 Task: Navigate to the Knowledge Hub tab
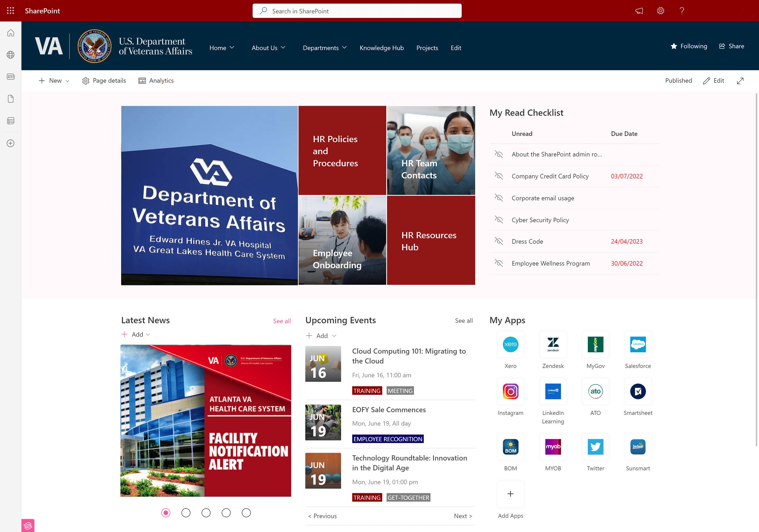pos(382,48)
